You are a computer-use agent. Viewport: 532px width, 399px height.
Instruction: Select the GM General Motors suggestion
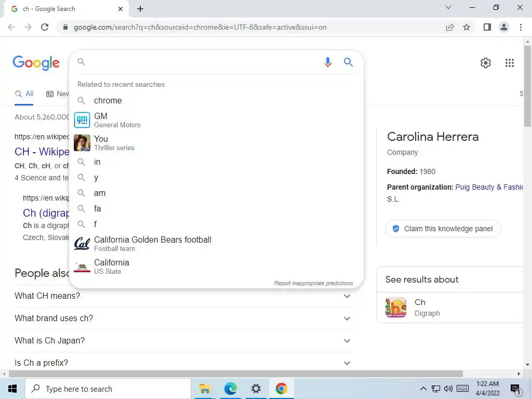[216, 120]
